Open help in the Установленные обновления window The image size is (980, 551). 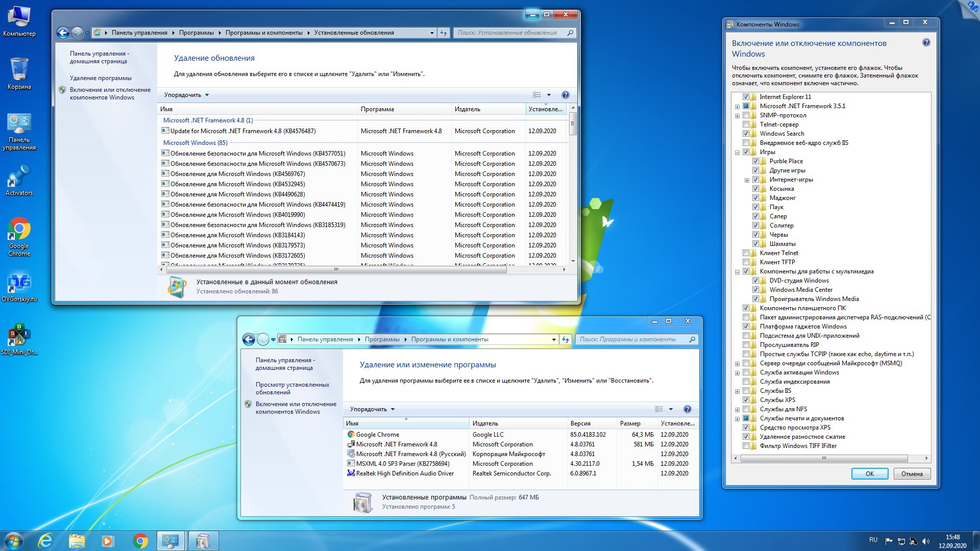(565, 95)
